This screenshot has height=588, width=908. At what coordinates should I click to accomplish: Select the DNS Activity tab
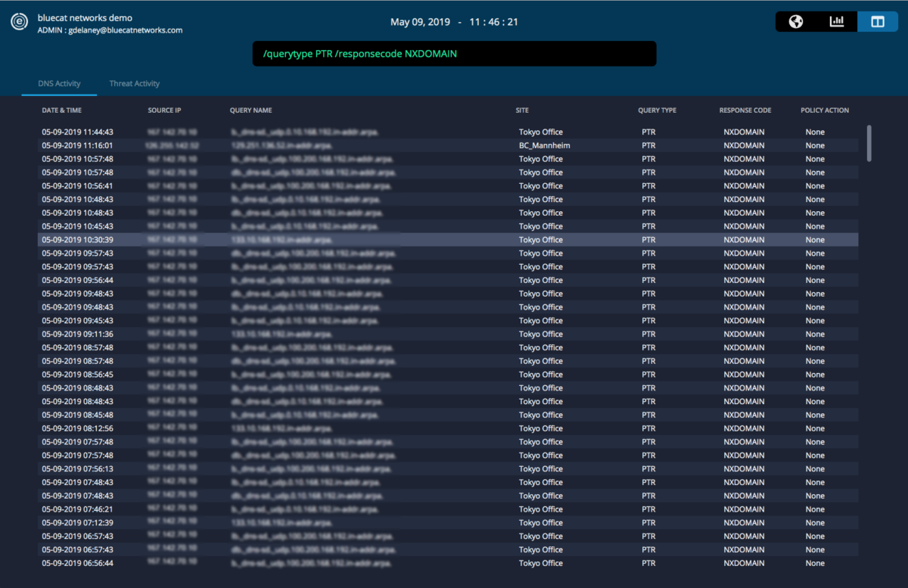click(59, 83)
